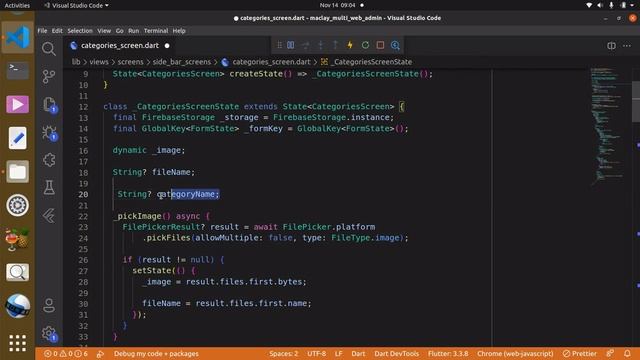640x360 pixels.
Task: Open notifications bell in status bar
Action: click(x=627, y=353)
